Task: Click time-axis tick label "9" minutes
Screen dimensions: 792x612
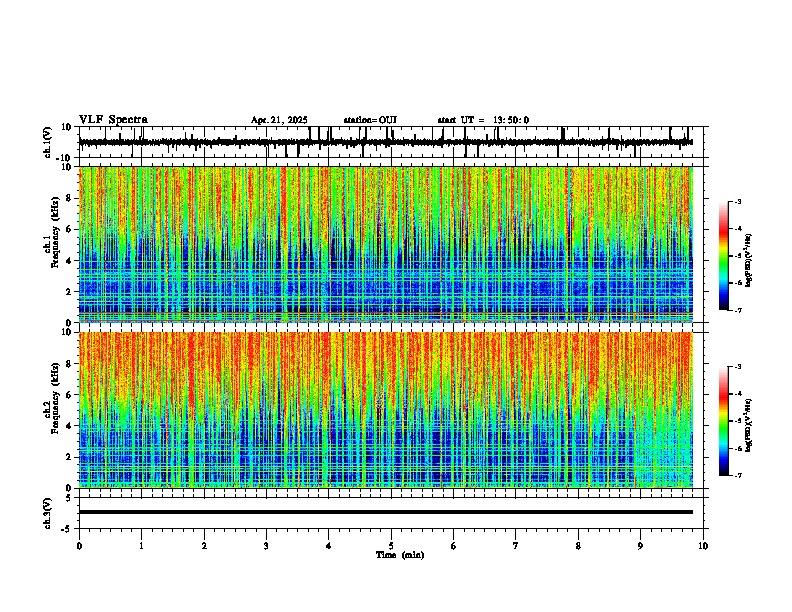Action: [x=640, y=546]
